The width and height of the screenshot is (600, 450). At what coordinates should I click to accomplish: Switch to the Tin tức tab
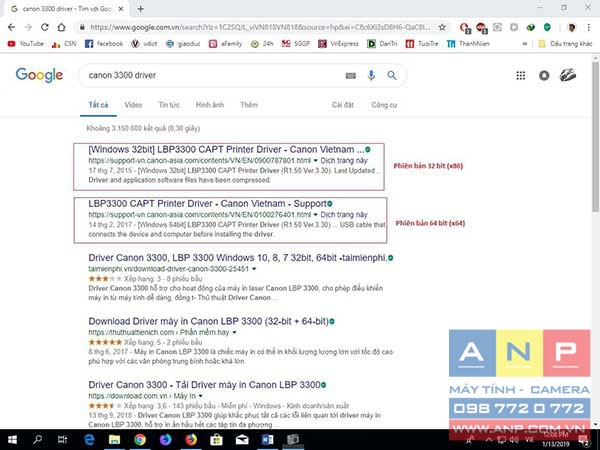tap(169, 105)
